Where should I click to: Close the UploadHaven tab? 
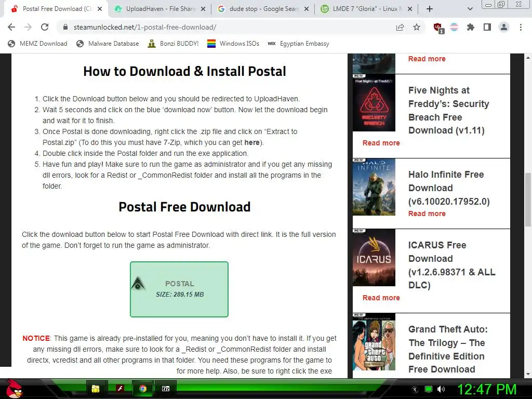pos(203,9)
